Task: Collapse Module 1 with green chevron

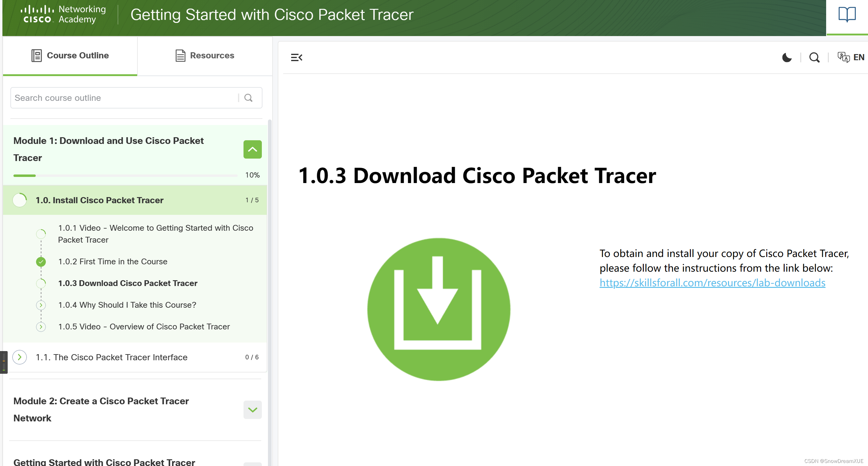Action: [252, 149]
